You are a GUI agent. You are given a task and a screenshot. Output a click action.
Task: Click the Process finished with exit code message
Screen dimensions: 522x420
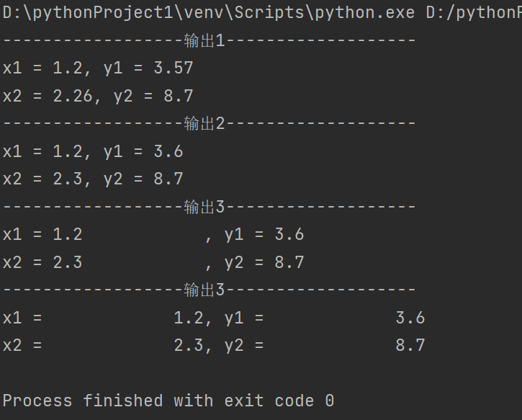pyautogui.click(x=168, y=401)
